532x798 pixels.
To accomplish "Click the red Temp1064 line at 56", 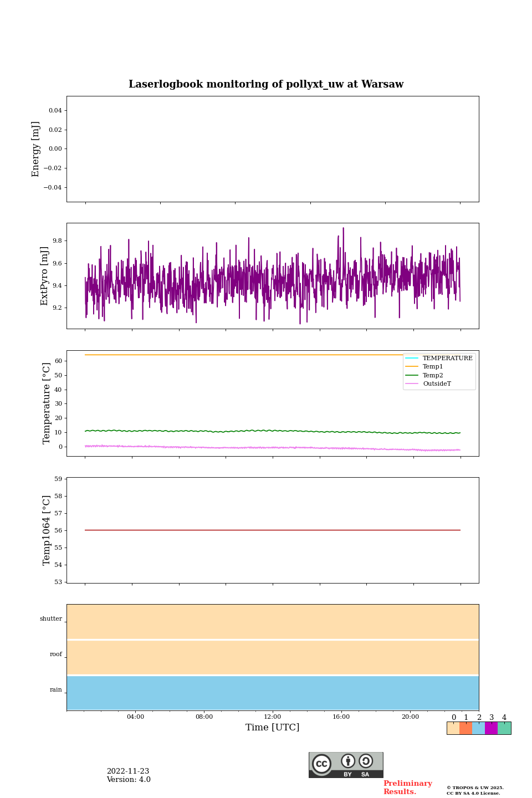I will [273, 530].
